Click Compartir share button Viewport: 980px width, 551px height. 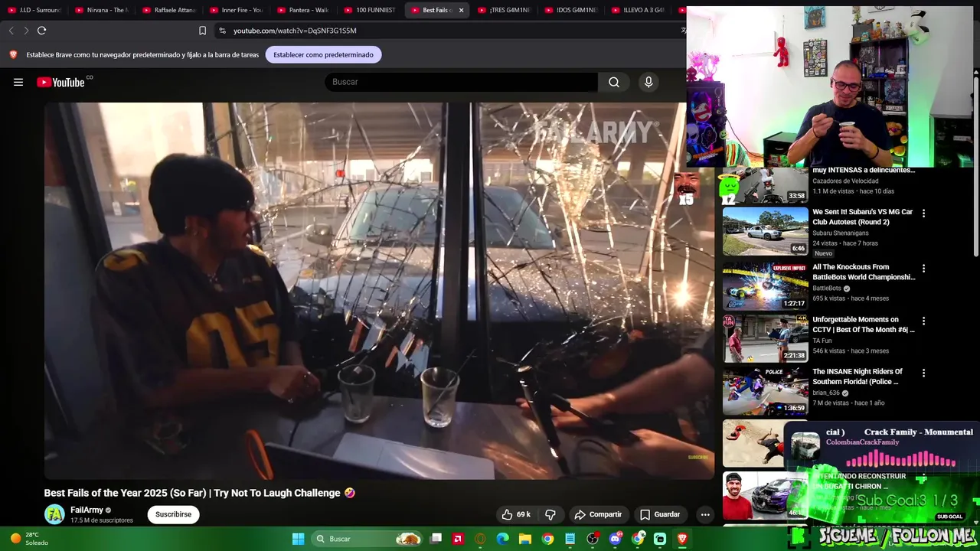tap(598, 514)
